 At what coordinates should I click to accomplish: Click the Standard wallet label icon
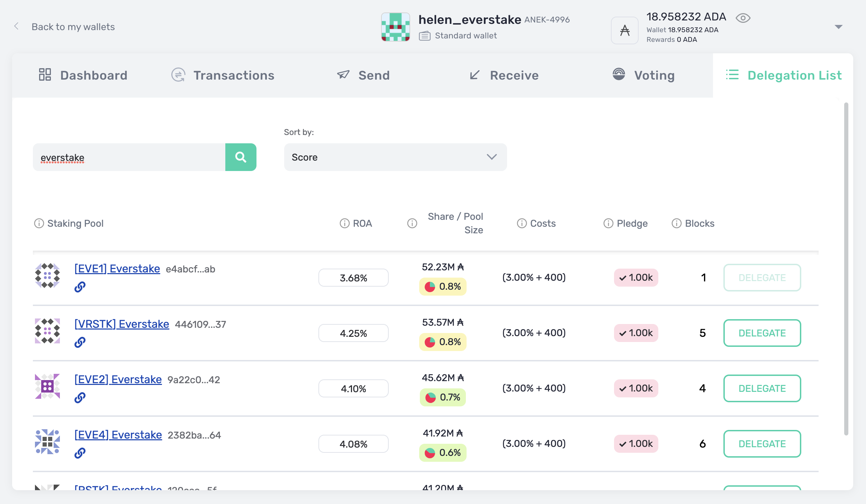tap(425, 36)
